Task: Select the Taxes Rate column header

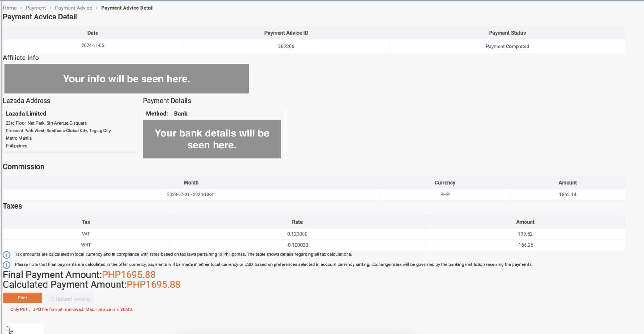Action: point(297,222)
